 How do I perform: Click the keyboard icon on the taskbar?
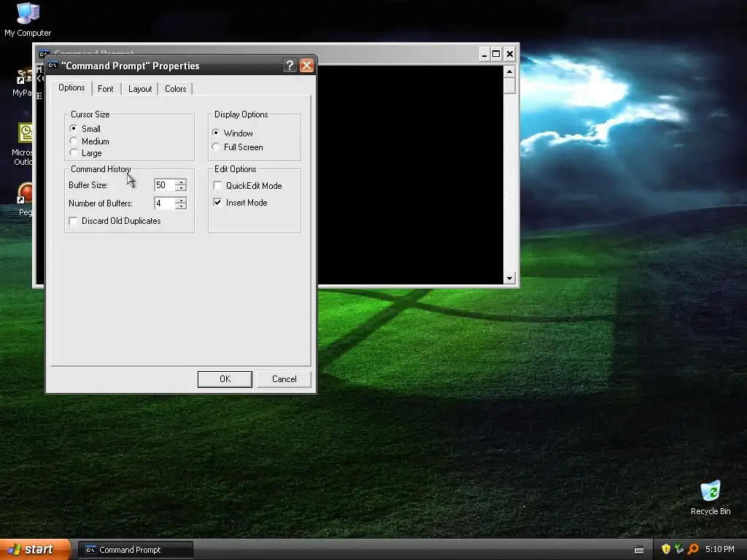point(639,550)
